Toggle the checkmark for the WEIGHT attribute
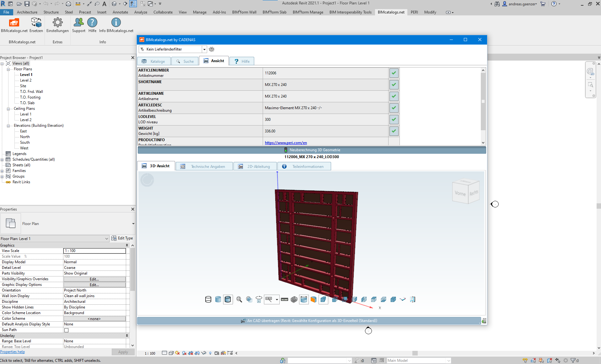The width and height of the screenshot is (601, 364). point(394,131)
